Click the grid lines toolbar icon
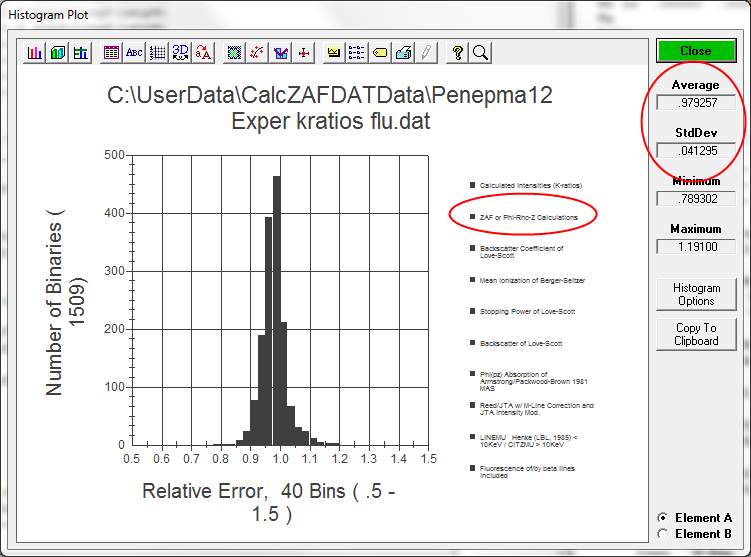751x557 pixels. click(x=157, y=53)
